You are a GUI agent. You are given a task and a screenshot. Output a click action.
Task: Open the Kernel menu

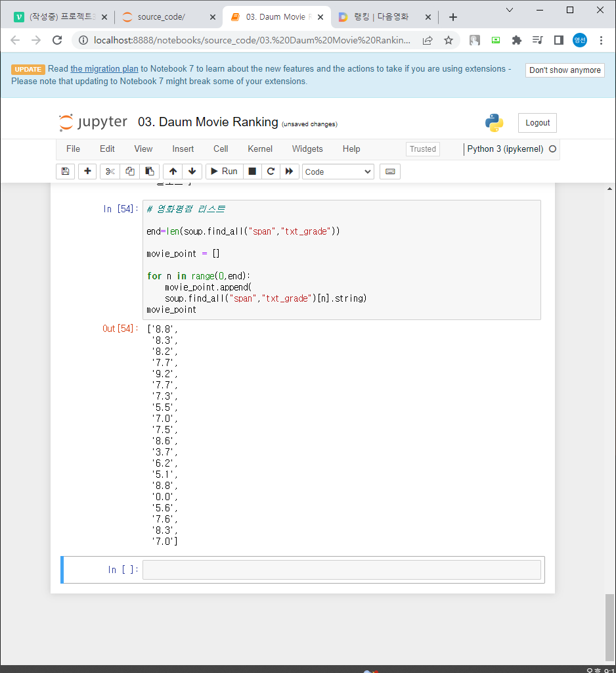point(260,149)
